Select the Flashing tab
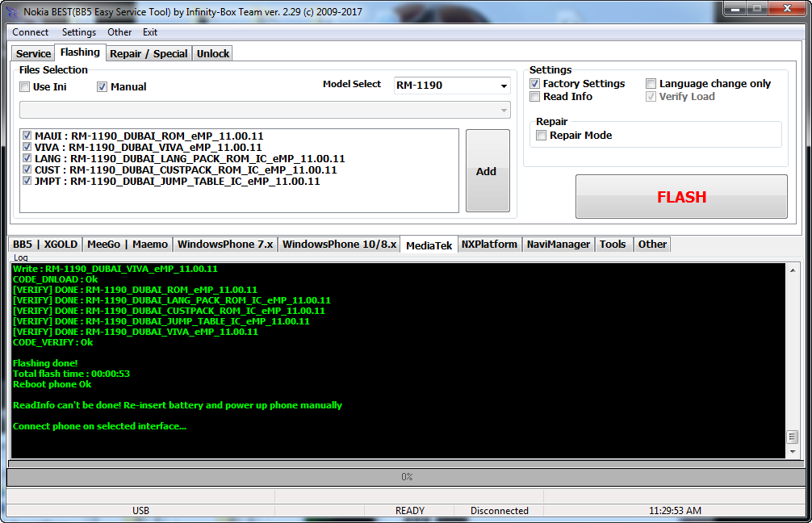812x523 pixels. pos(80,52)
